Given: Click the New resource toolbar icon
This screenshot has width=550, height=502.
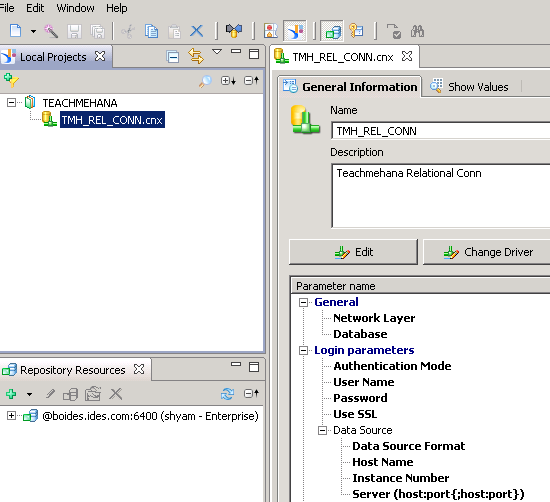Looking at the screenshot, I should [x=15, y=31].
